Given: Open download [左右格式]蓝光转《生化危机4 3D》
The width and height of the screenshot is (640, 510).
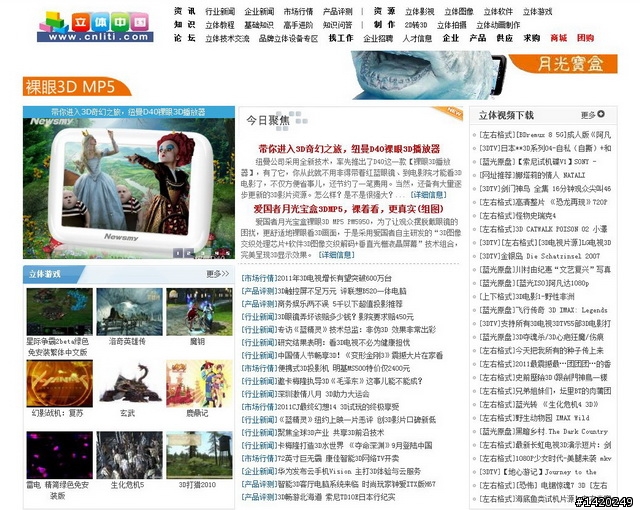Looking at the screenshot, I should click(x=539, y=404).
